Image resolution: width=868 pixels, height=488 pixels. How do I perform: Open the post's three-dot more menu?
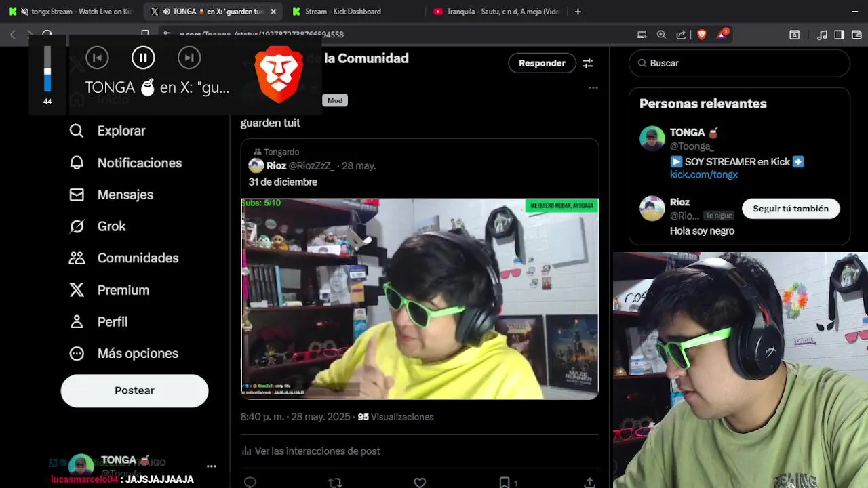[x=593, y=87]
